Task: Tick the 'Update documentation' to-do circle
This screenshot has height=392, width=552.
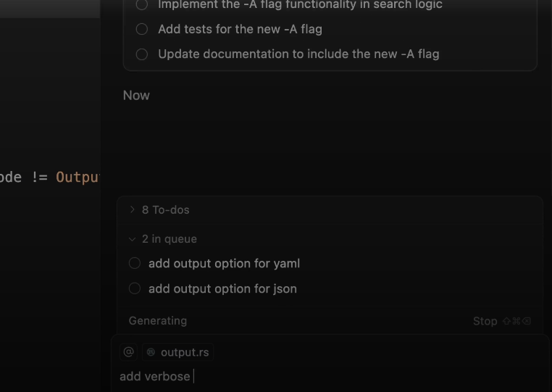Action: click(x=142, y=54)
